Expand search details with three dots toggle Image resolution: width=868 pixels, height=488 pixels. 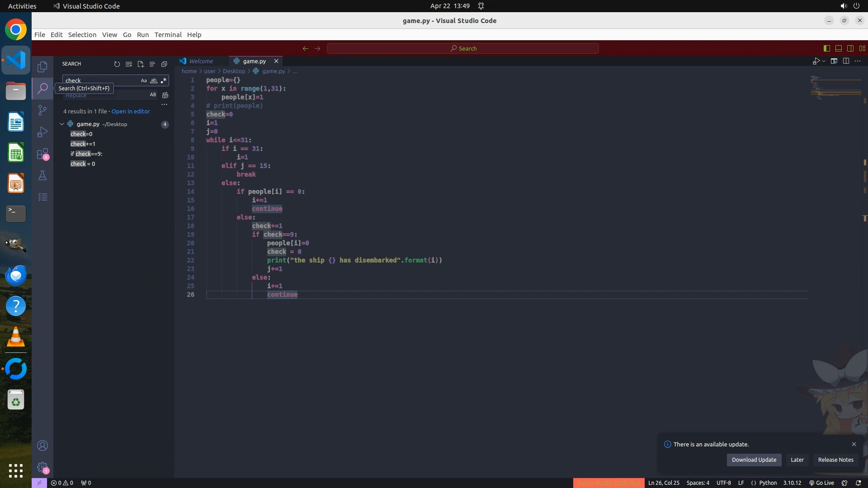(x=165, y=104)
